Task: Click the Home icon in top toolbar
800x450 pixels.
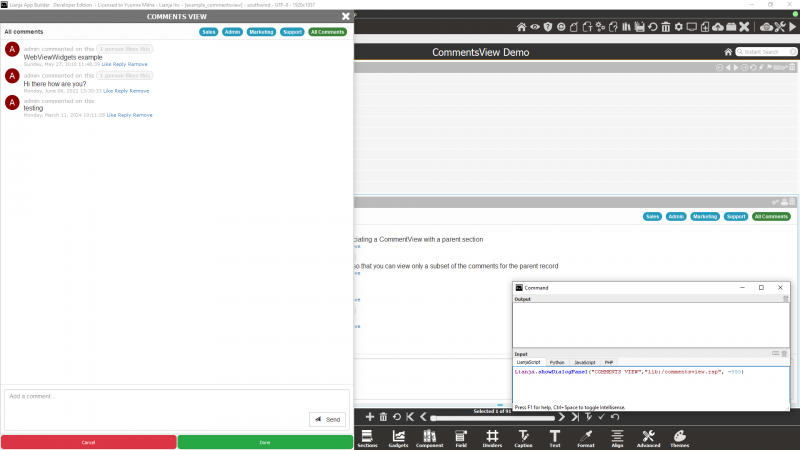Action: click(x=520, y=26)
